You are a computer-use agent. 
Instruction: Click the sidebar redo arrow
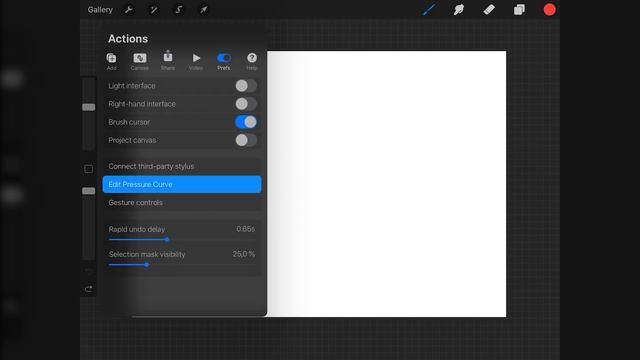click(89, 289)
